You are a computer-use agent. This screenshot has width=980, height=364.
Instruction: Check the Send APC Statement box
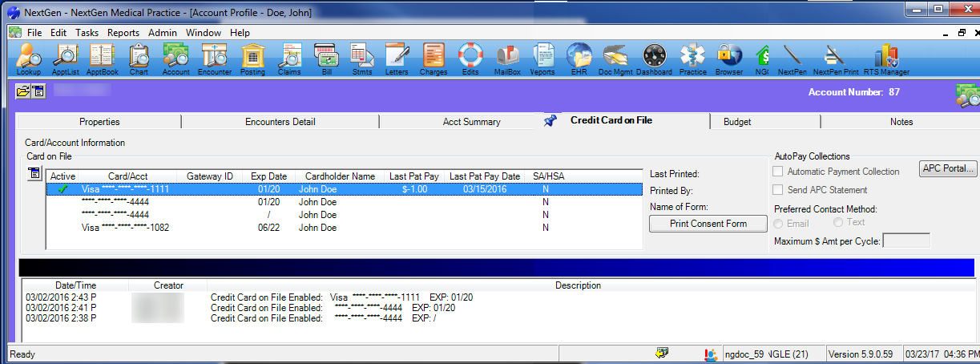click(777, 190)
